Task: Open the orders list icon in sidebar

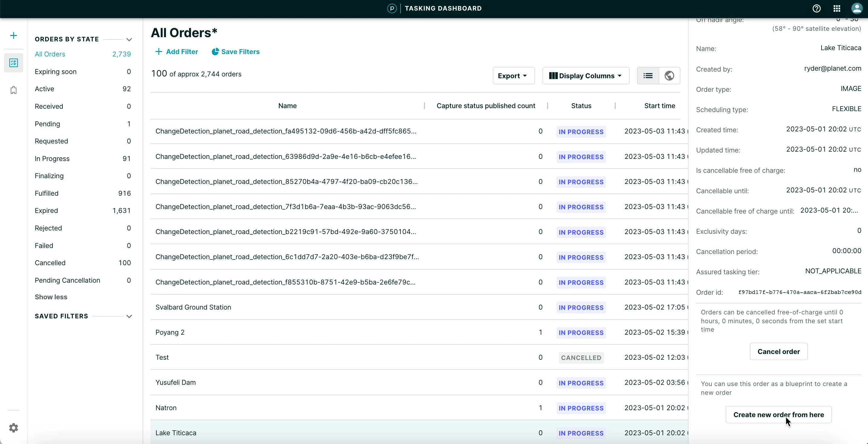Action: pyautogui.click(x=14, y=63)
